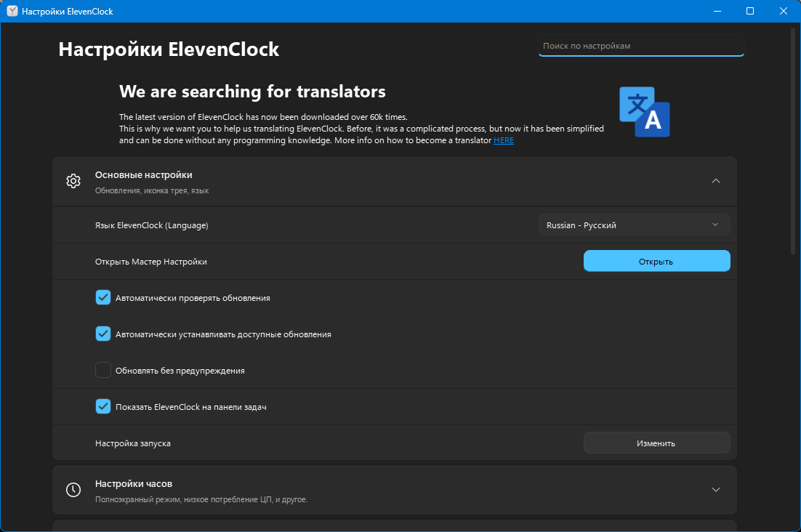
Task: Click the Настройки часов section header title
Action: point(133,483)
